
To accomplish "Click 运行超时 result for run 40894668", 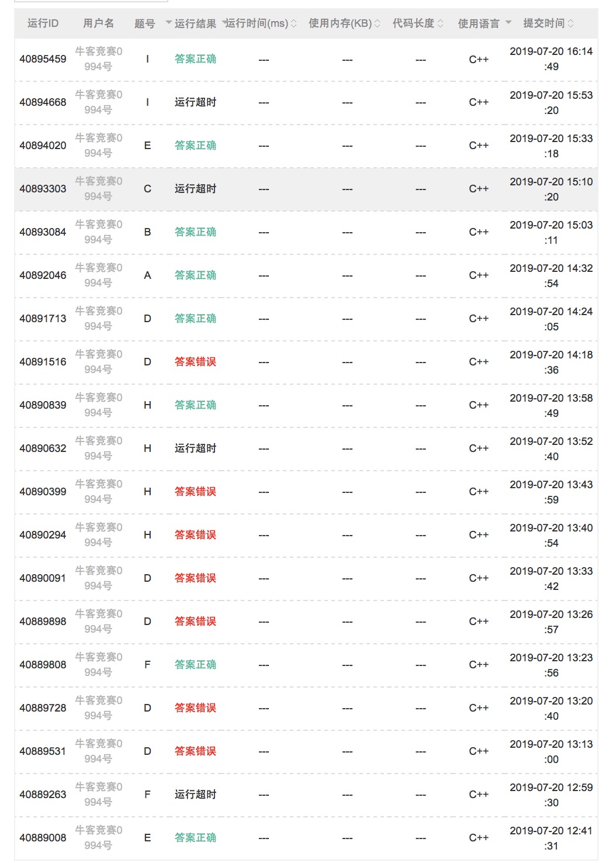I will tap(195, 102).
